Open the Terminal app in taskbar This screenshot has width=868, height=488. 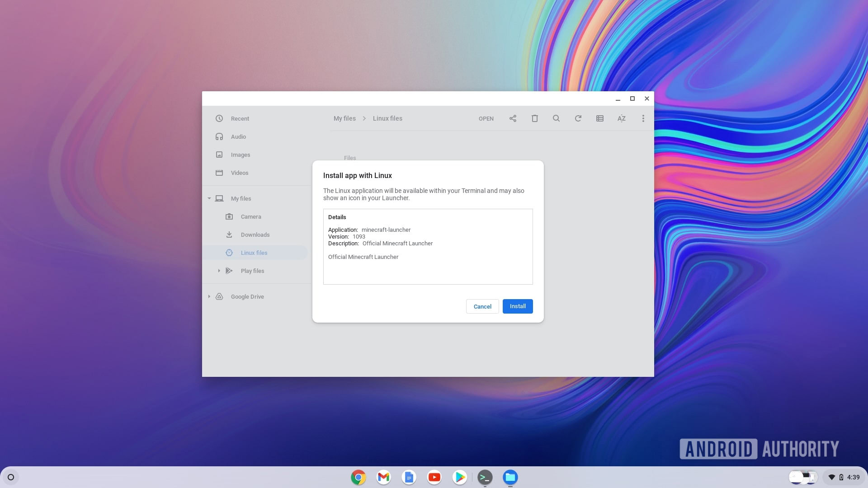(x=485, y=477)
